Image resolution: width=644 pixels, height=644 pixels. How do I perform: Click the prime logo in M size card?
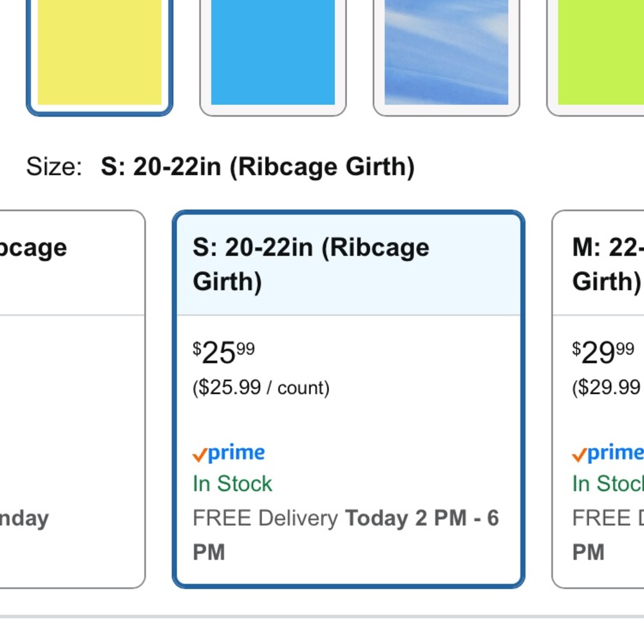[608, 453]
